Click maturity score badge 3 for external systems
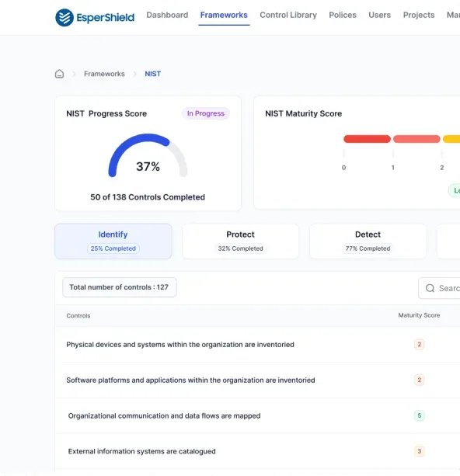460x476 pixels. point(419,451)
